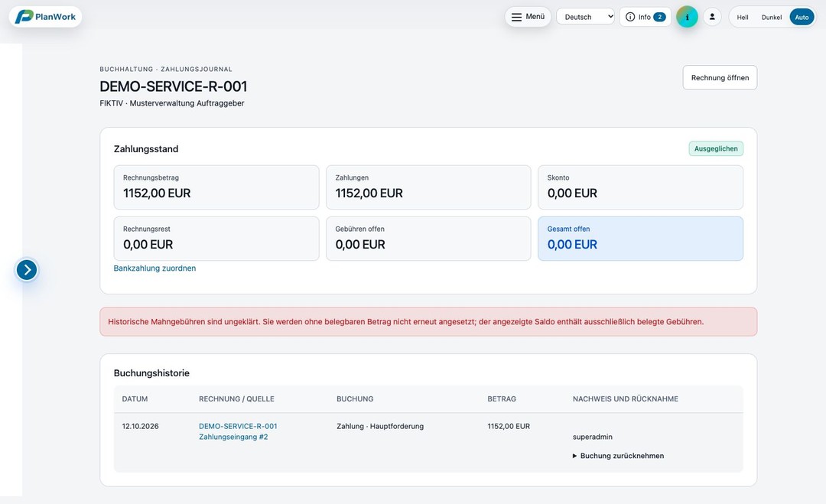Click the Rechnungsrest 0,00 EUR value
The width and height of the screenshot is (826, 504).
click(x=148, y=245)
